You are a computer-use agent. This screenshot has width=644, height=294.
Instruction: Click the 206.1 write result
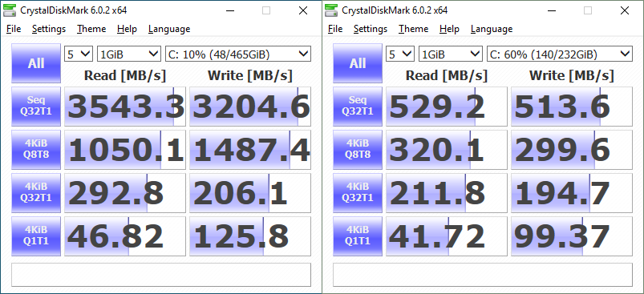click(250, 193)
